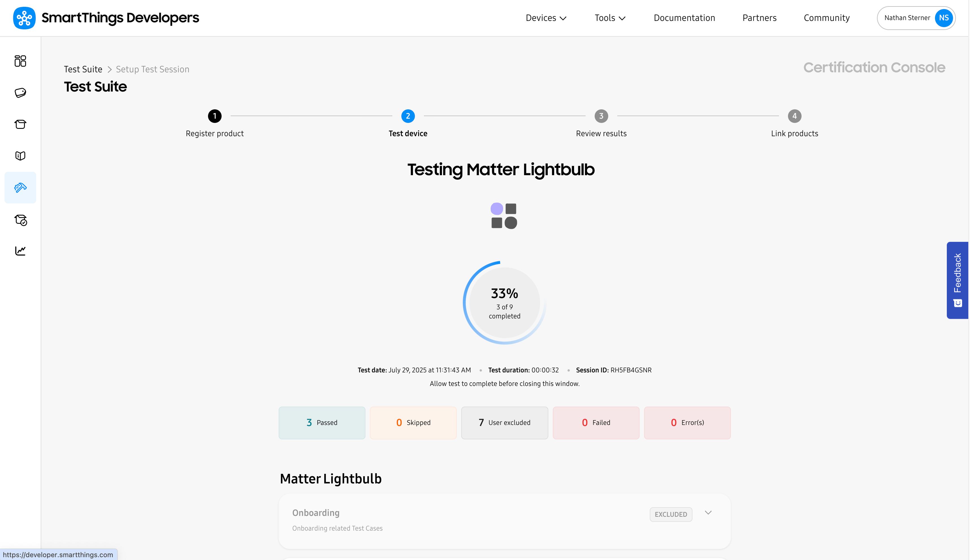The image size is (970, 560).
Task: Open the Partners page
Action: (x=759, y=18)
